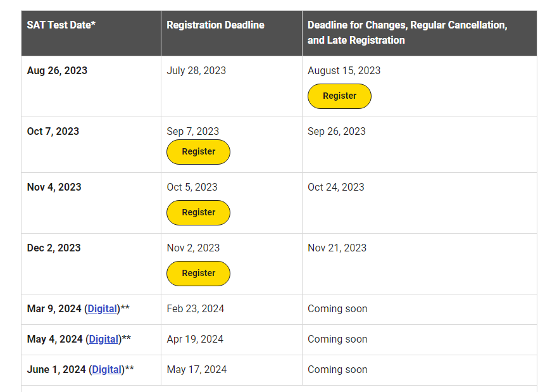Click the August 15, 2023 late deadline
The width and height of the screenshot is (557, 392).
[x=344, y=70]
